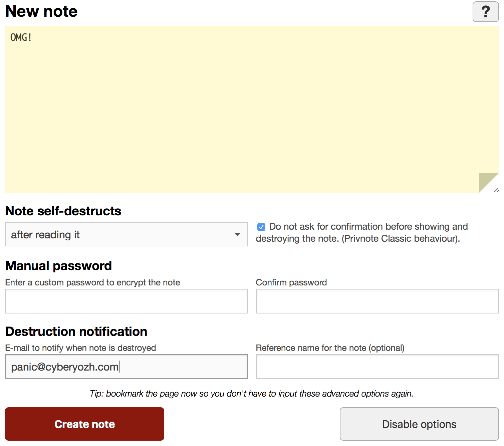Click the Destruction notification heading
Screen dimensions: 504x446
76,331
